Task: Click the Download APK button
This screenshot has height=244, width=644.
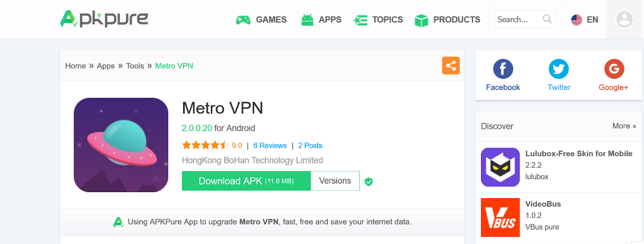Action: [x=246, y=181]
